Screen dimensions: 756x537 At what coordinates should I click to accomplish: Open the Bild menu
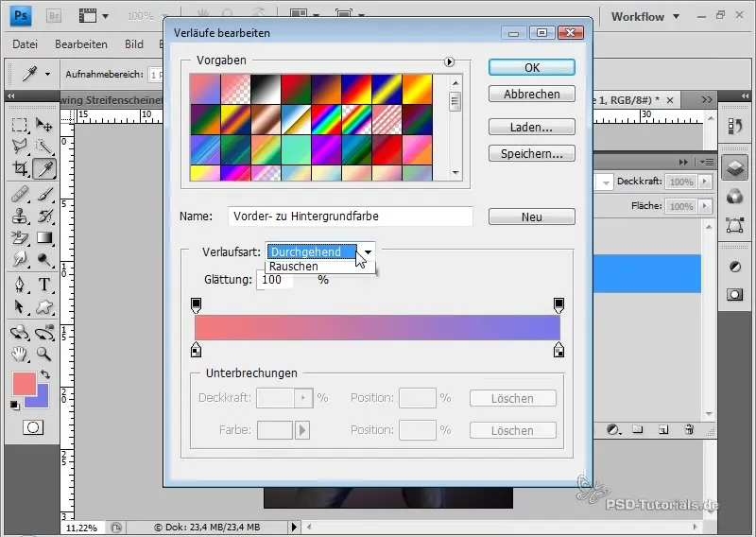(x=133, y=44)
